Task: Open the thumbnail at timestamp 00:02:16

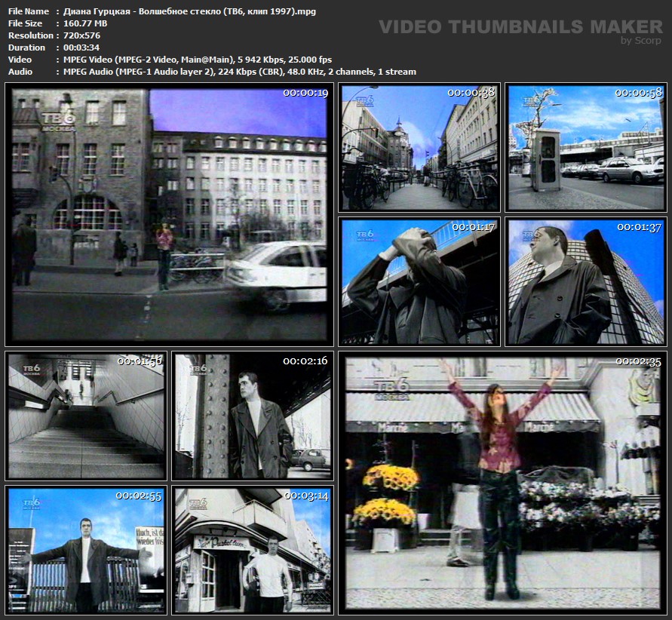Action: pos(253,416)
